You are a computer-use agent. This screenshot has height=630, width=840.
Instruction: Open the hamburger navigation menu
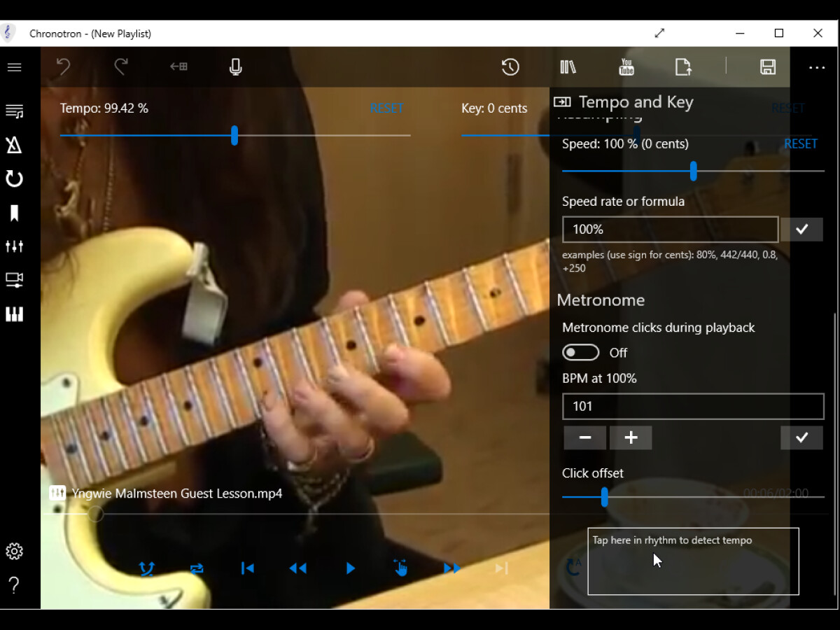[14, 67]
